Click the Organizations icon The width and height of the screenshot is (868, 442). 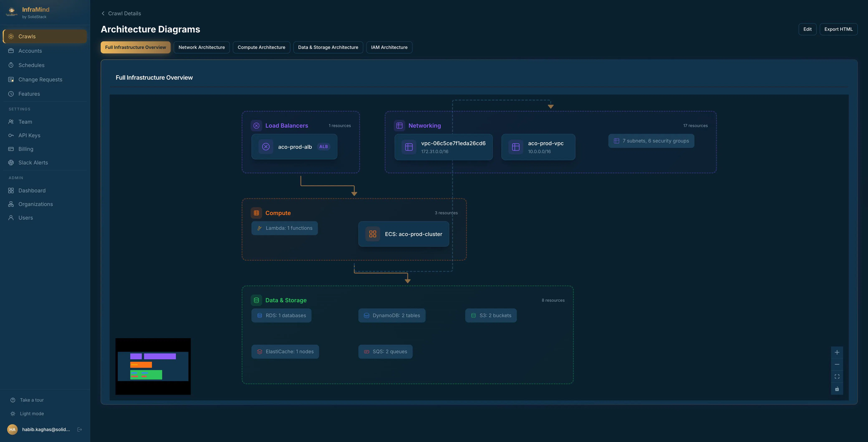[x=11, y=204]
